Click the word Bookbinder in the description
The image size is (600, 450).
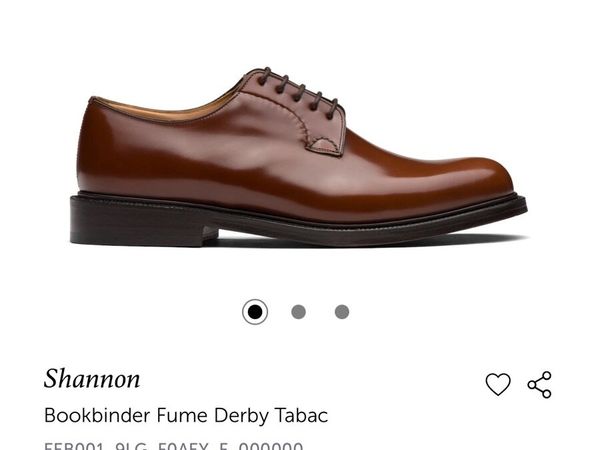click(x=97, y=416)
